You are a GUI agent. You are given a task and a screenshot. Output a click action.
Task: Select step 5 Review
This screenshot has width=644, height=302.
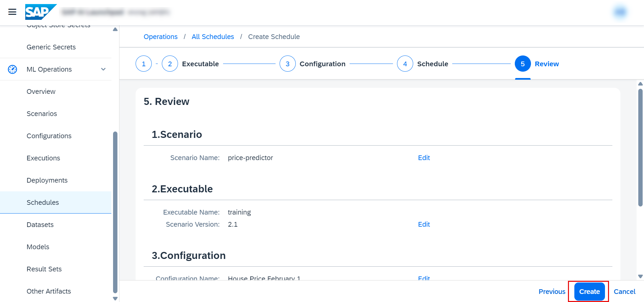coord(523,64)
